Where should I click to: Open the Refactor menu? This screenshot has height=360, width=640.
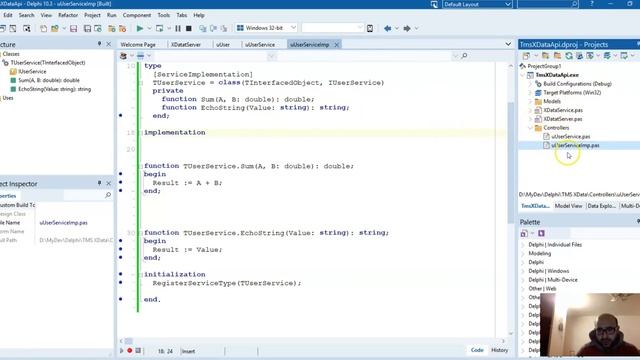point(68,15)
